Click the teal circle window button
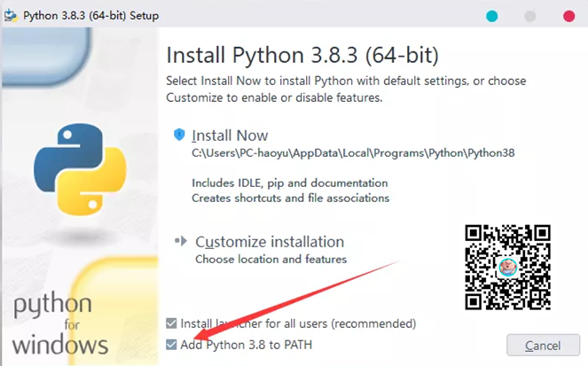The width and height of the screenshot is (588, 366). [491, 16]
